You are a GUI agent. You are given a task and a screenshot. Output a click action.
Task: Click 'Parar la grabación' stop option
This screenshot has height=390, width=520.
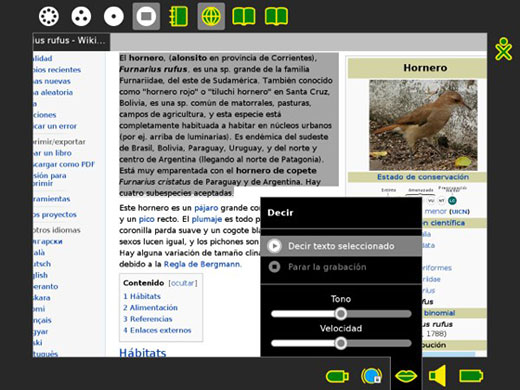click(341, 267)
